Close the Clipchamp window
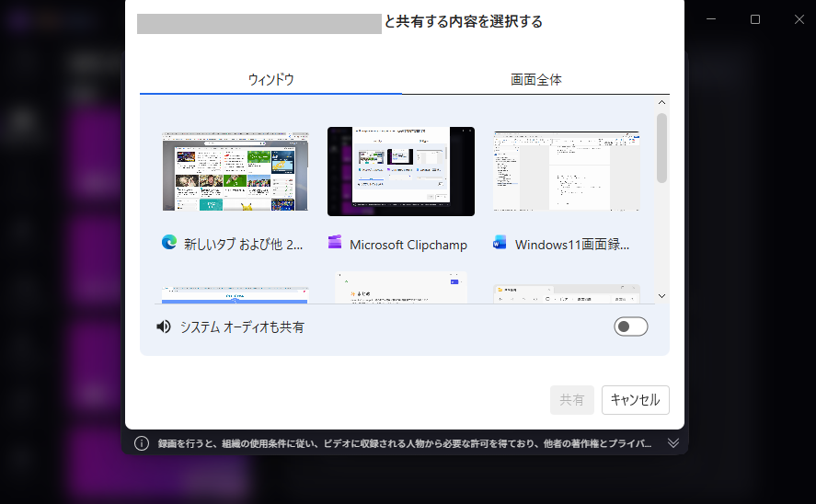Screen dimensions: 816x504 (799, 19)
